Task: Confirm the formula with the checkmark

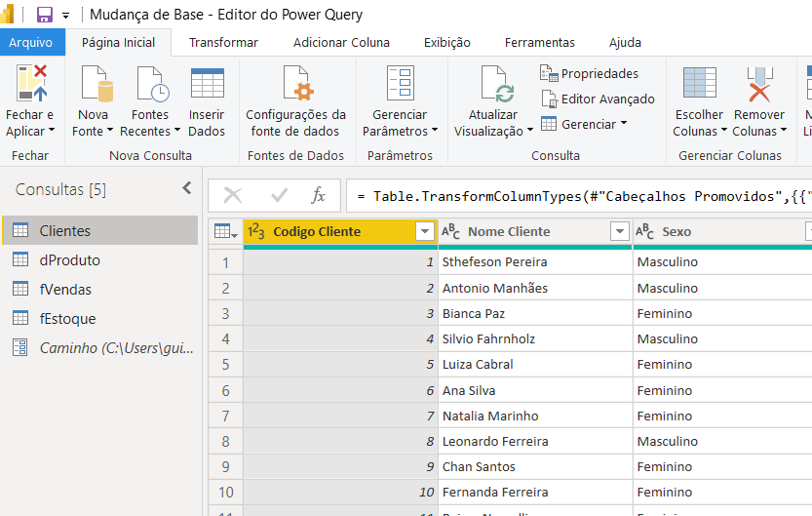Action: [x=279, y=196]
